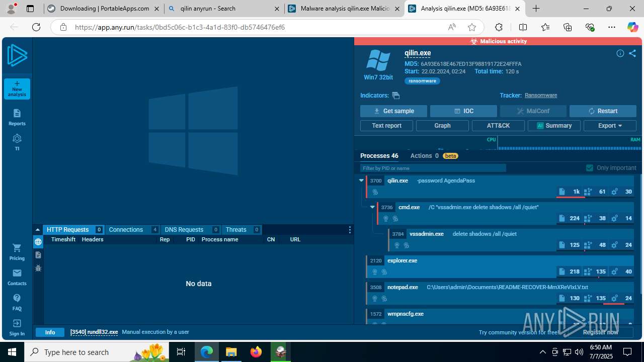The width and height of the screenshot is (644, 362).
Task: Collapse the network panel with the up arrow
Action: pos(38,230)
